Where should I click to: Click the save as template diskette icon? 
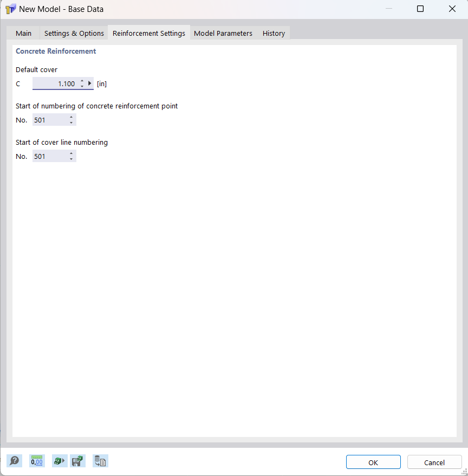[x=77, y=461]
